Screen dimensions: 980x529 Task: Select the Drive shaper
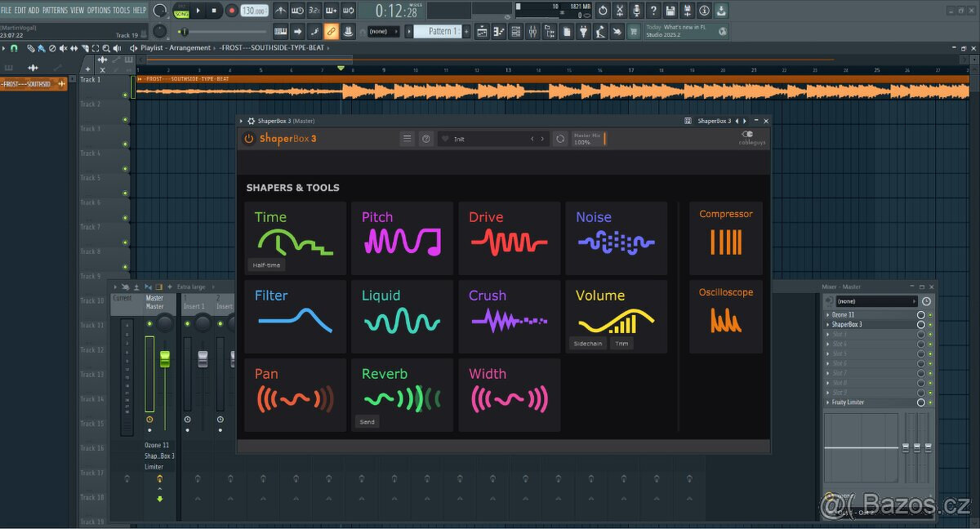(x=509, y=237)
